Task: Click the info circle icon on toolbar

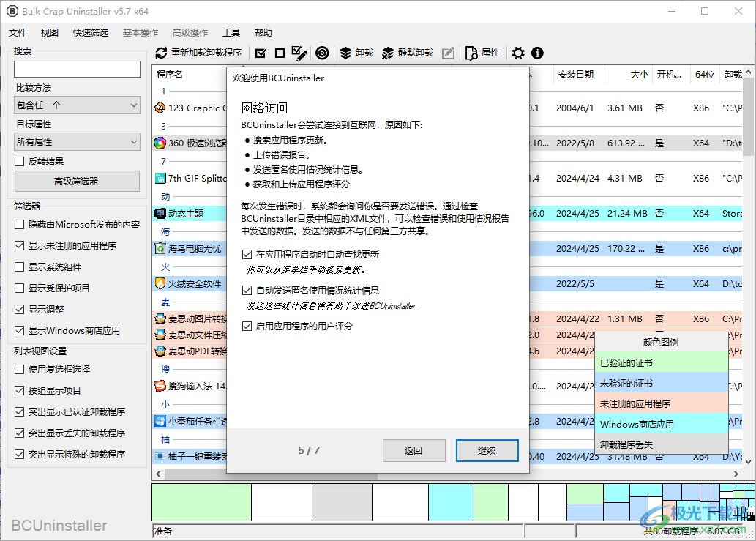Action: [x=536, y=53]
